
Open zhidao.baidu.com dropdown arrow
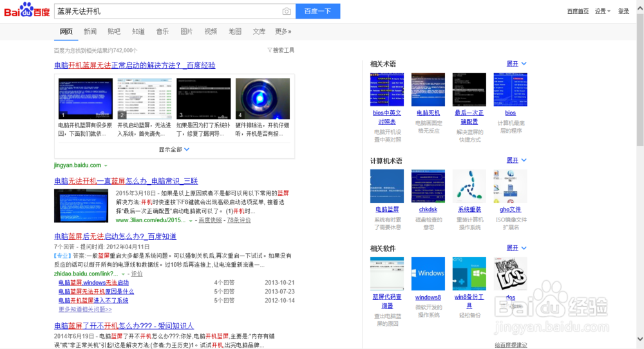123,274
